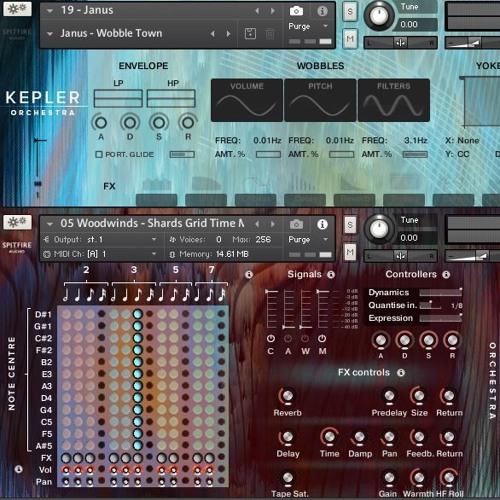Load next preset after Wobble Town

228,34
